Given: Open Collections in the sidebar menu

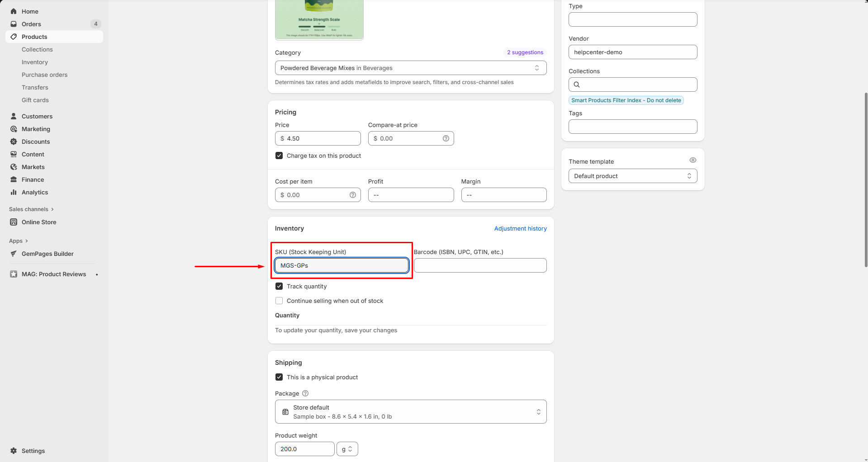Looking at the screenshot, I should [37, 49].
